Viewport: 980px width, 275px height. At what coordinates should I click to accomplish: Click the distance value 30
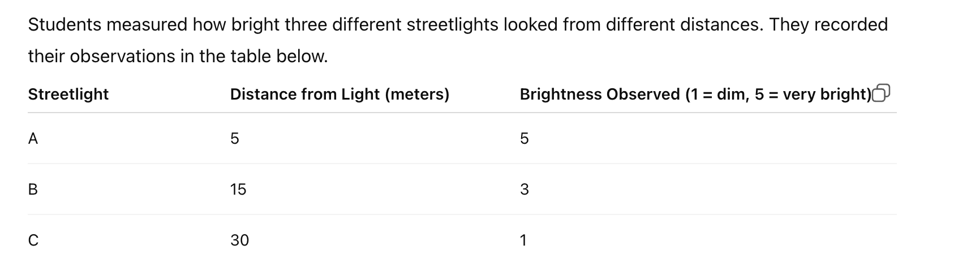(x=239, y=240)
